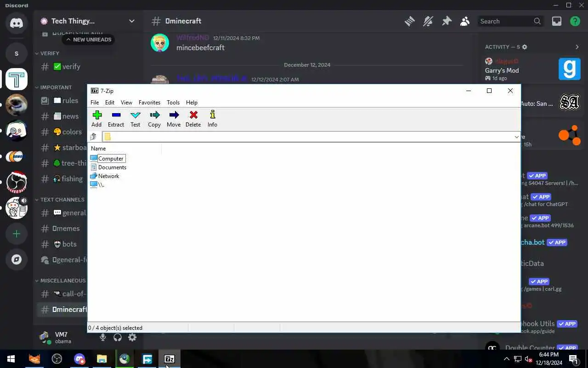Open Discord User Settings gear

tap(132, 338)
